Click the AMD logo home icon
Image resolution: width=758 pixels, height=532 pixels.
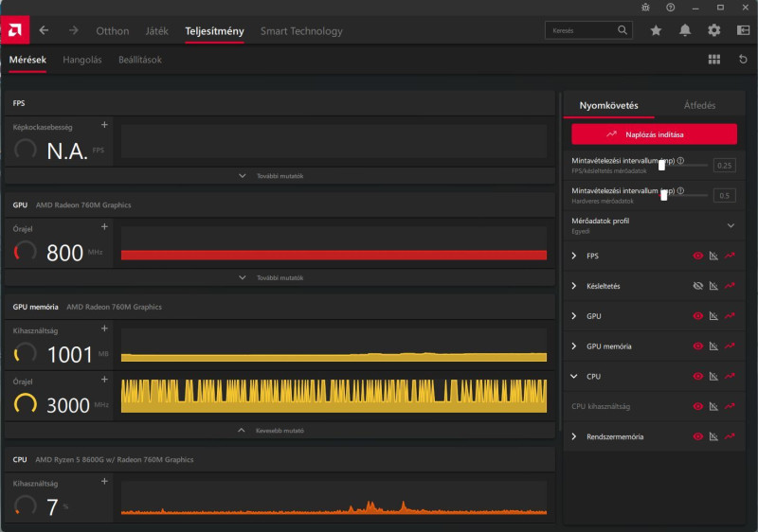15,30
